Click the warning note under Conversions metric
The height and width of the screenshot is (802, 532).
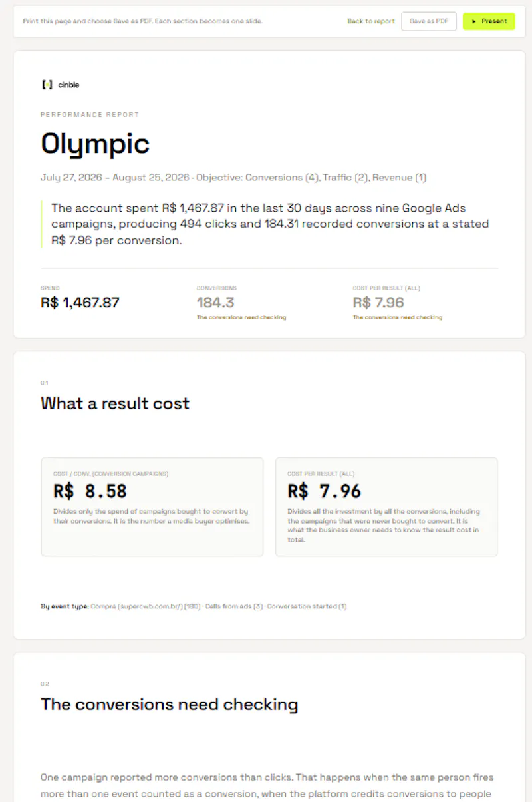[241, 317]
